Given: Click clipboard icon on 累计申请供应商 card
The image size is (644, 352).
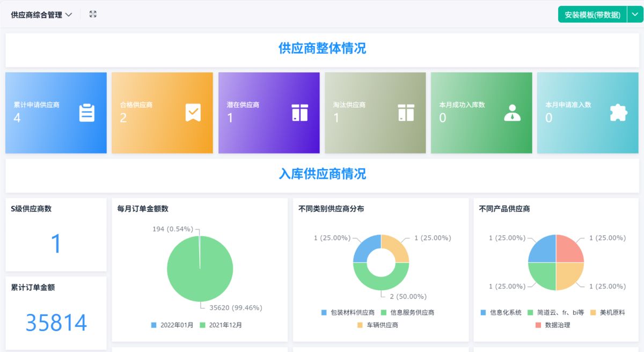Looking at the screenshot, I should [x=87, y=113].
